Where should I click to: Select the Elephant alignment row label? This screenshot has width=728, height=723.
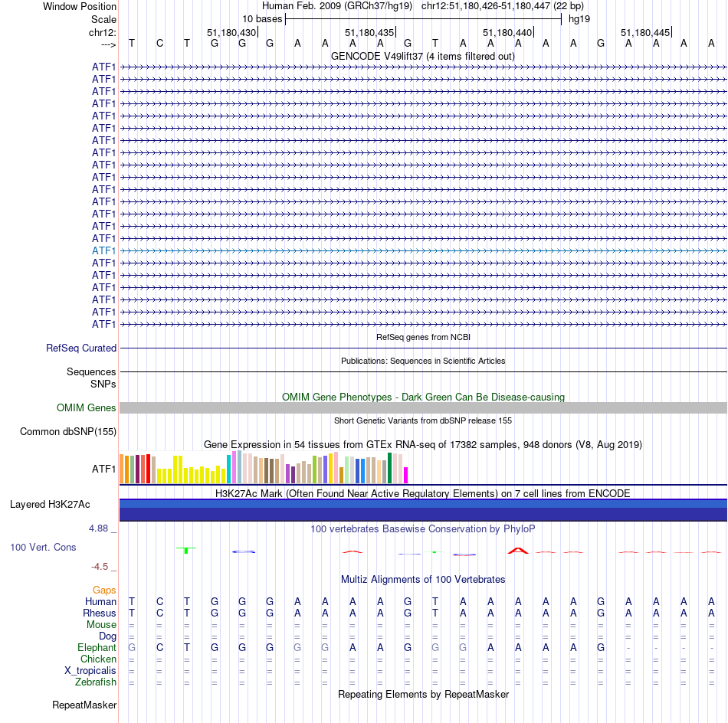97,648
